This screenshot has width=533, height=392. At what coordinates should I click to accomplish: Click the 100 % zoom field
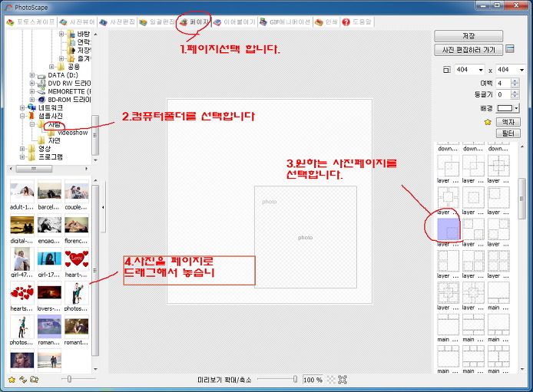point(313,380)
